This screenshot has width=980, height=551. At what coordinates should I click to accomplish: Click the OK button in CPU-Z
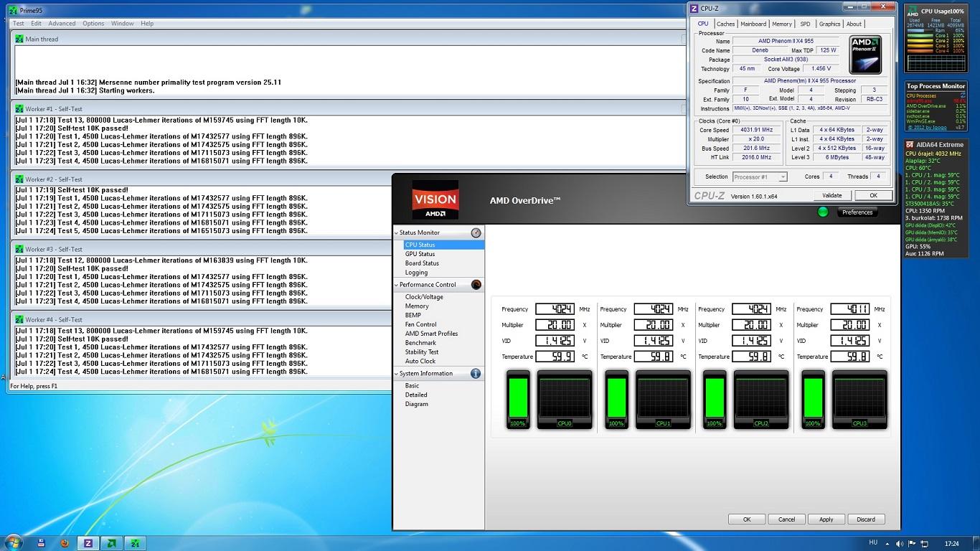[x=873, y=195]
